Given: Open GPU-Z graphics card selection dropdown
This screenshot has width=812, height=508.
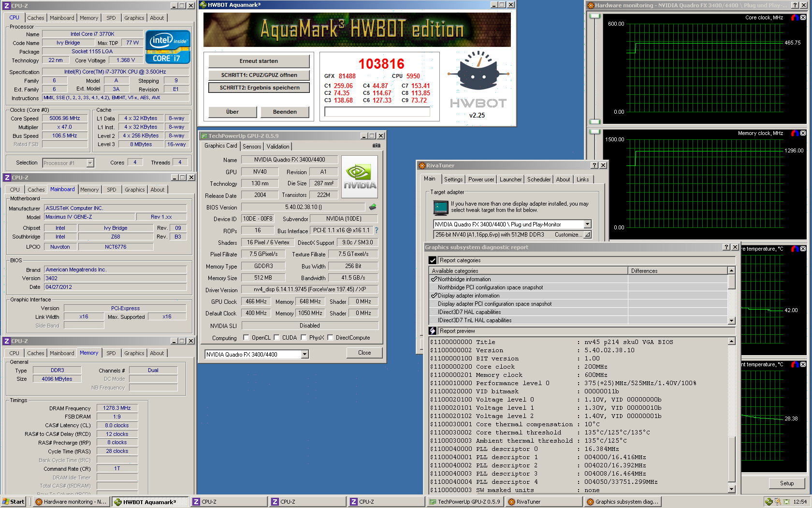Looking at the screenshot, I should [304, 355].
